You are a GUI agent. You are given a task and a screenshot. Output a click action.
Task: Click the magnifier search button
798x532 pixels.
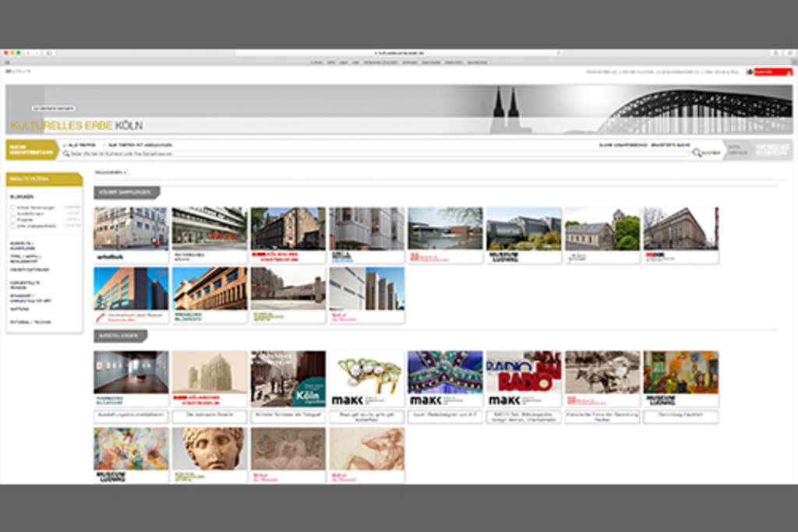point(697,153)
